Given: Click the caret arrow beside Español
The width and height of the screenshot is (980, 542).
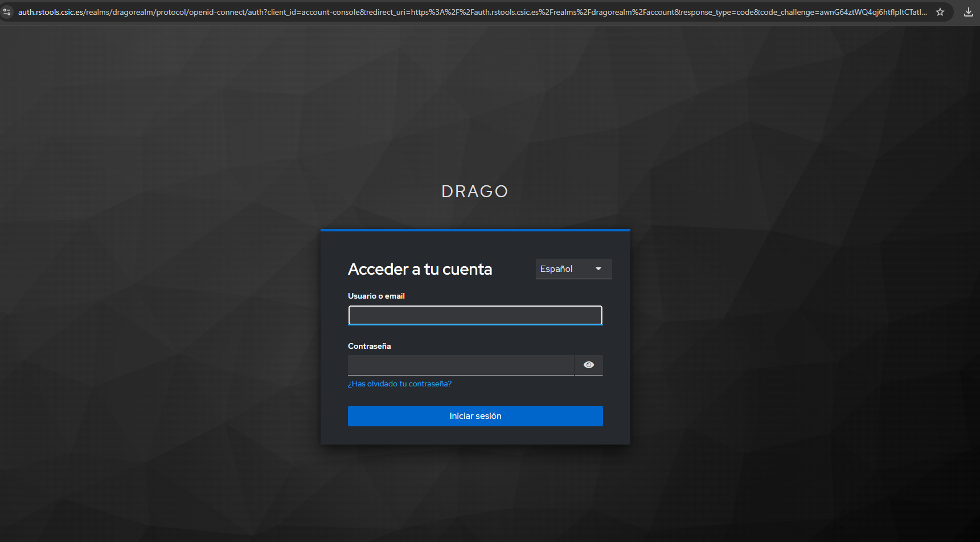Looking at the screenshot, I should pyautogui.click(x=598, y=269).
